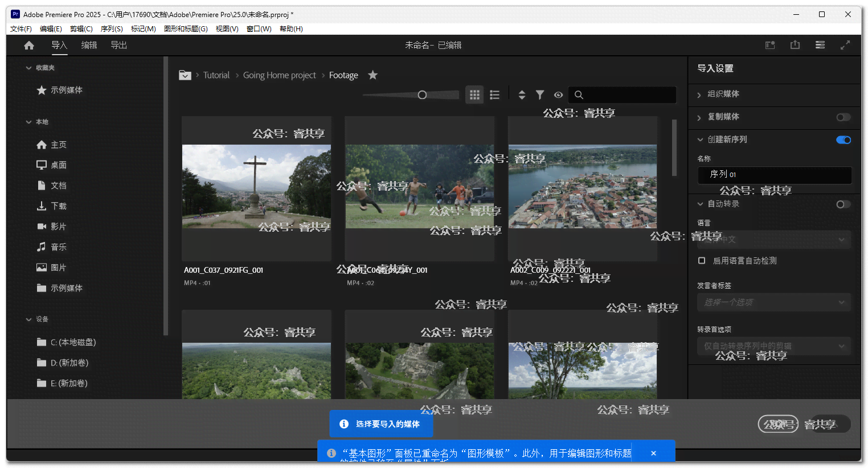Click the quick export share icon
This screenshot has width=868, height=468.
pos(795,45)
